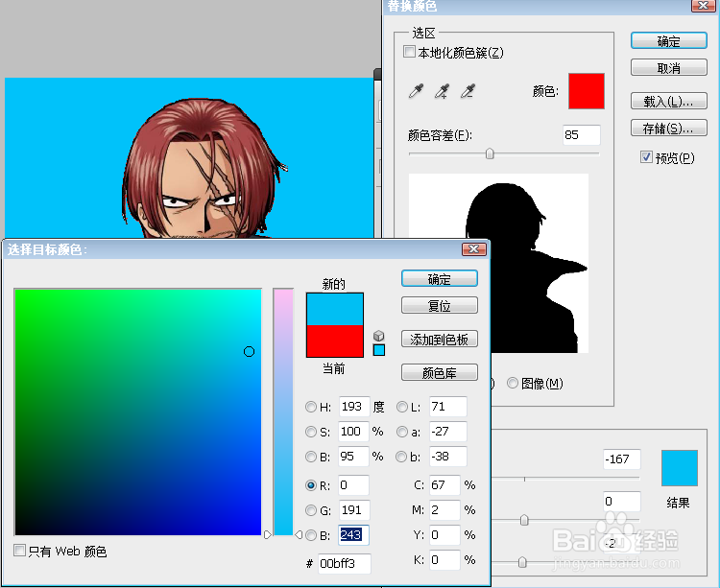
Task: Select the Lab a radio button
Action: [x=402, y=432]
